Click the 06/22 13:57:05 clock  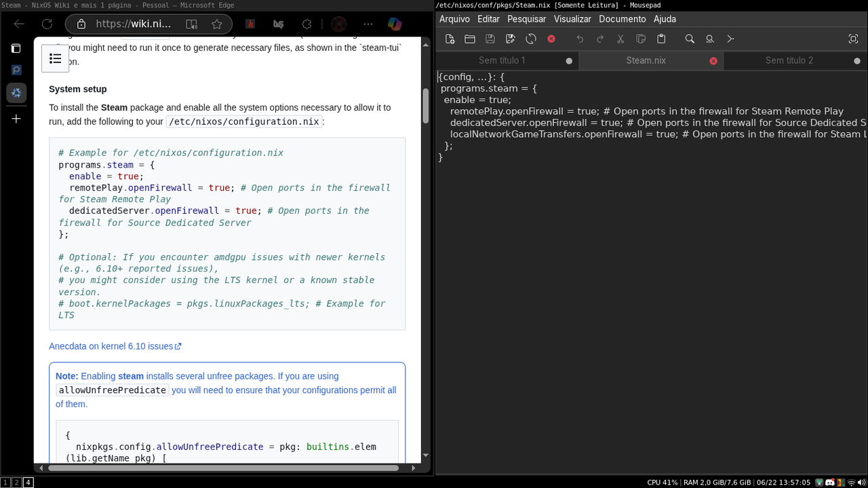[783, 483]
